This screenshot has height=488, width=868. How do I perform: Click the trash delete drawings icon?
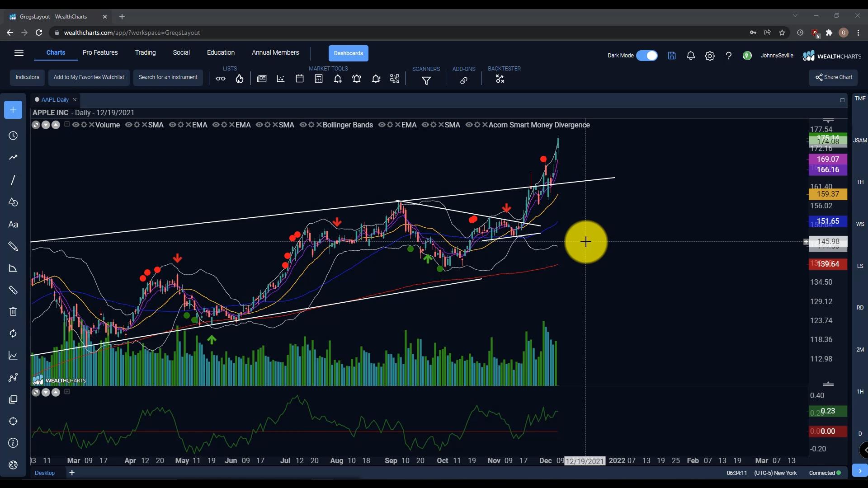(13, 311)
